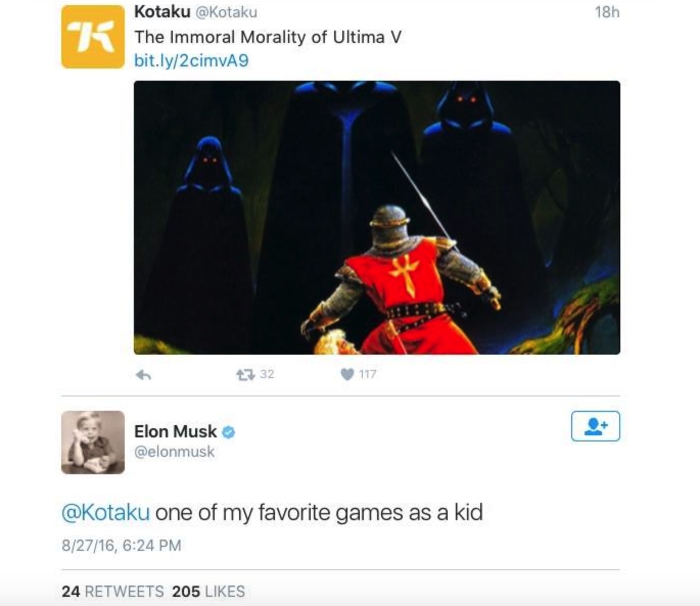Open the @Kotaku mention in reply
Viewport: 700px width, 606px height.
pyautogui.click(x=106, y=512)
